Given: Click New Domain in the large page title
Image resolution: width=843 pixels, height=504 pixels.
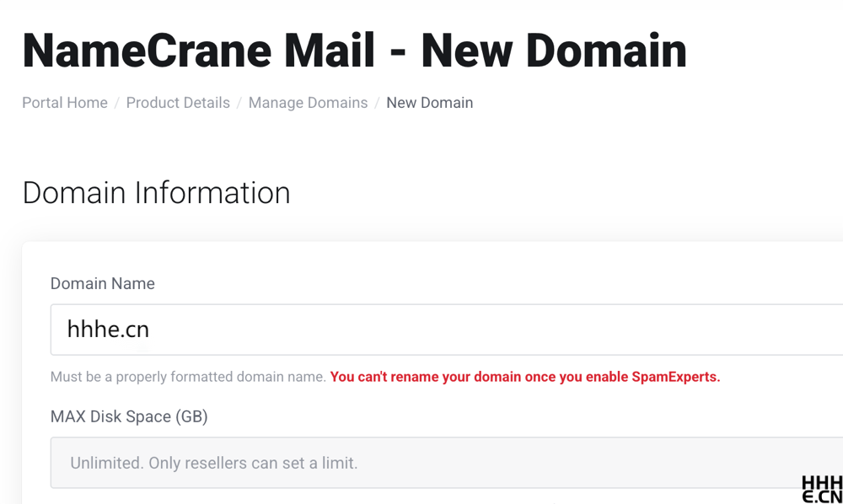Looking at the screenshot, I should coord(554,51).
